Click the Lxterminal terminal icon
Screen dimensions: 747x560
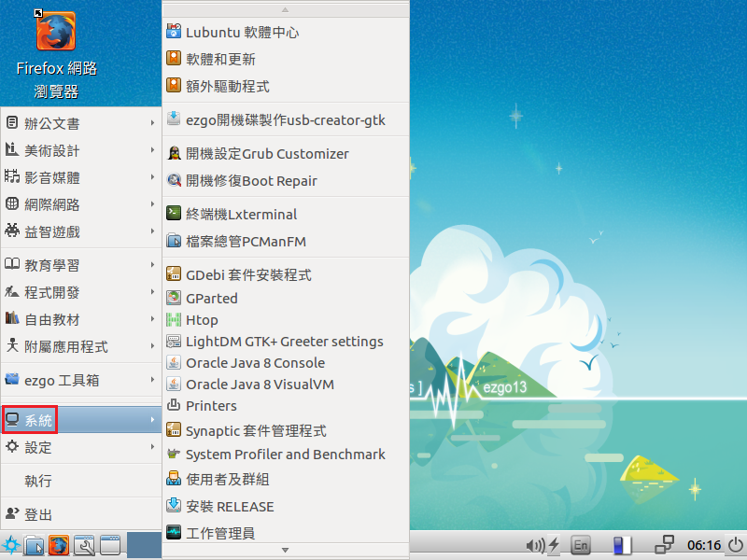pos(174,214)
